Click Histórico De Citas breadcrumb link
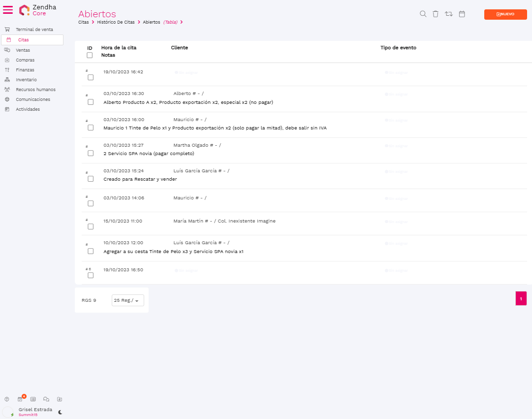 coord(116,22)
